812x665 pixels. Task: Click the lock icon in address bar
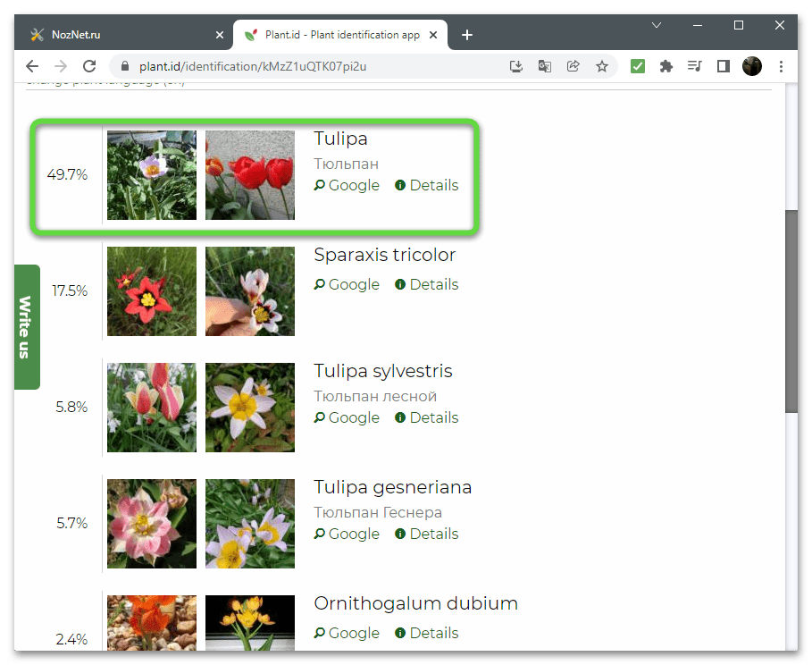click(x=125, y=66)
